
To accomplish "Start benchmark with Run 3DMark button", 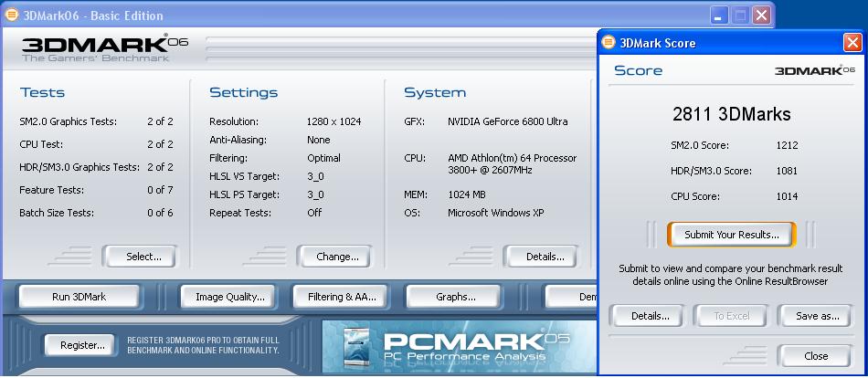I will click(79, 297).
